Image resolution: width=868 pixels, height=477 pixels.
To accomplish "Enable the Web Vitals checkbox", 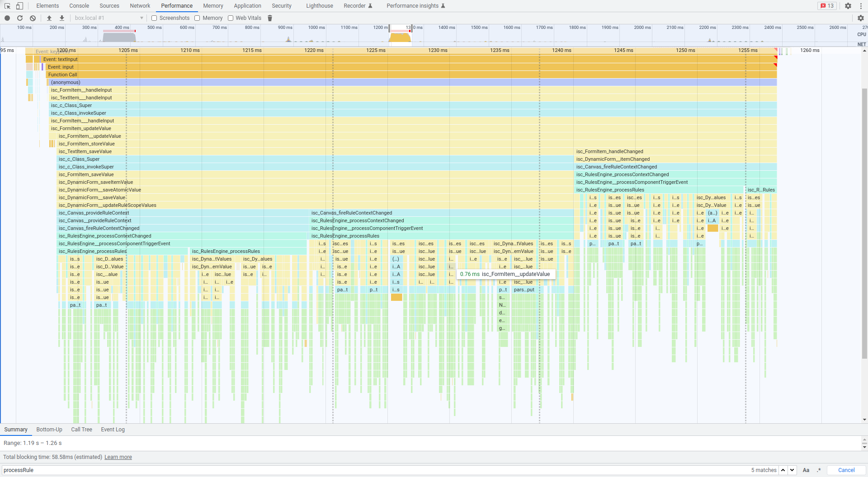I will point(231,18).
